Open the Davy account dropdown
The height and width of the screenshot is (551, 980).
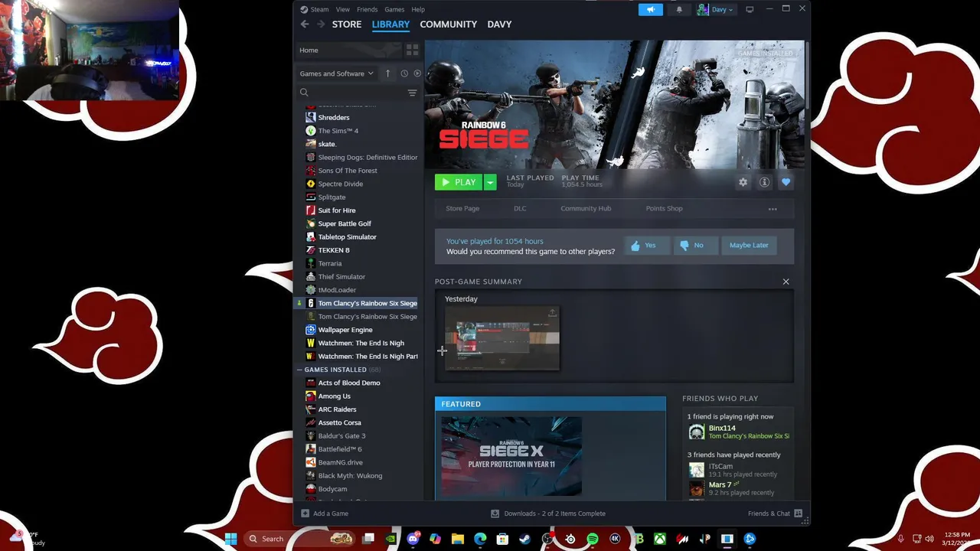tap(716, 9)
